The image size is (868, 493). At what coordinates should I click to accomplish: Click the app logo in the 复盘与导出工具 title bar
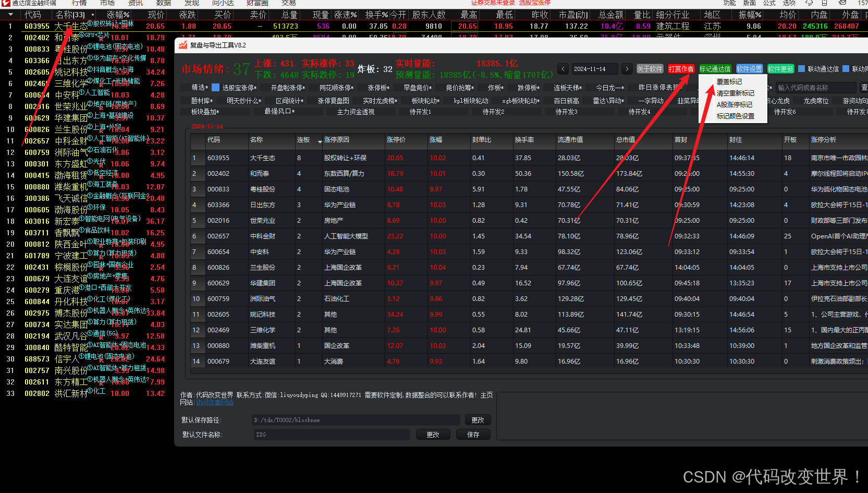tap(183, 45)
